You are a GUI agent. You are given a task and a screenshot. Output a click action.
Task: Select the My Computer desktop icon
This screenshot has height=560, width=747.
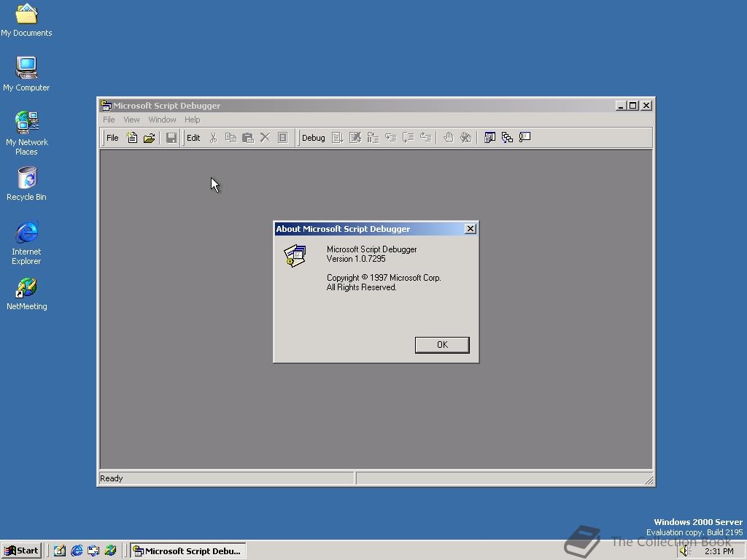26,74
